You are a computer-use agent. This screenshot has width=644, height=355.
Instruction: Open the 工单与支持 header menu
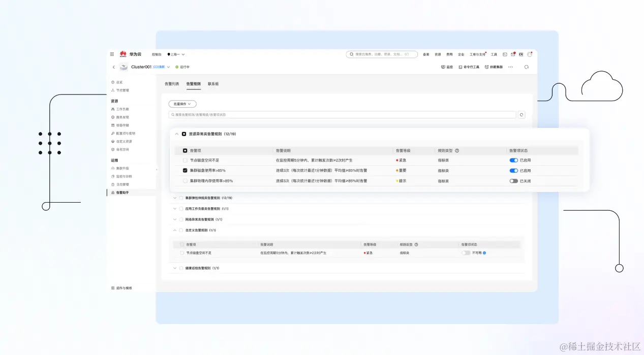pos(477,54)
